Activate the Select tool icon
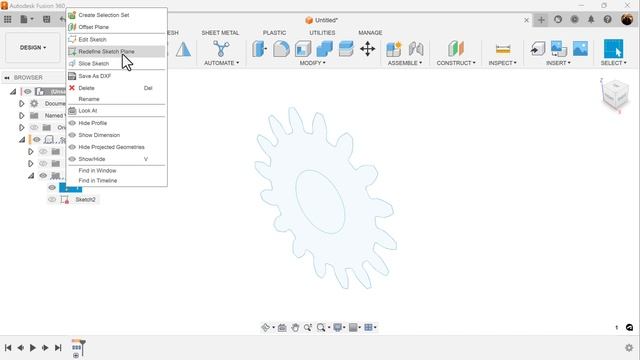Screen dimensions: 640x360 (613, 49)
